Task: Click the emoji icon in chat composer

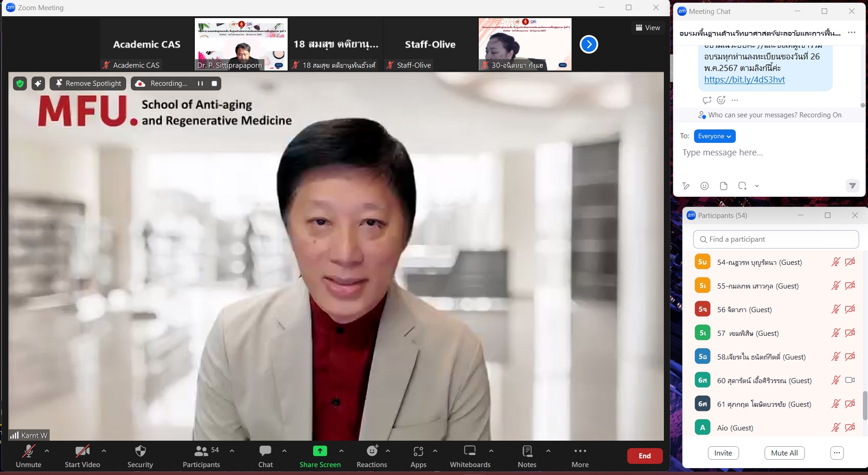Action: [705, 186]
